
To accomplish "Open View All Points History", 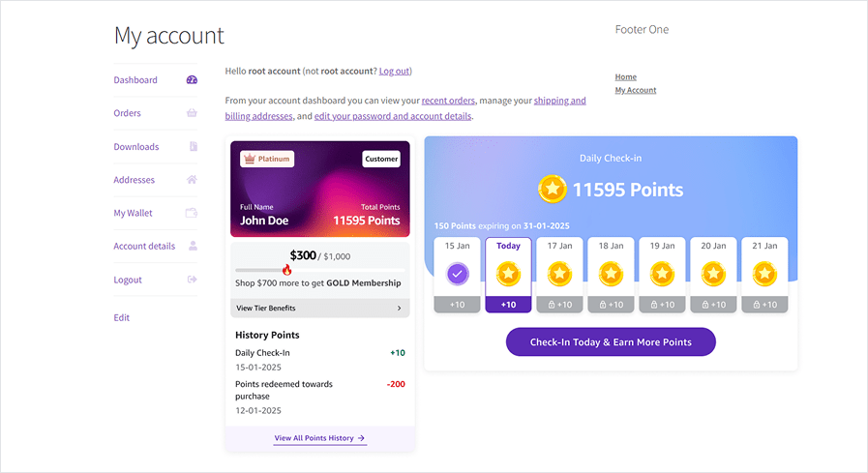I will pyautogui.click(x=319, y=438).
